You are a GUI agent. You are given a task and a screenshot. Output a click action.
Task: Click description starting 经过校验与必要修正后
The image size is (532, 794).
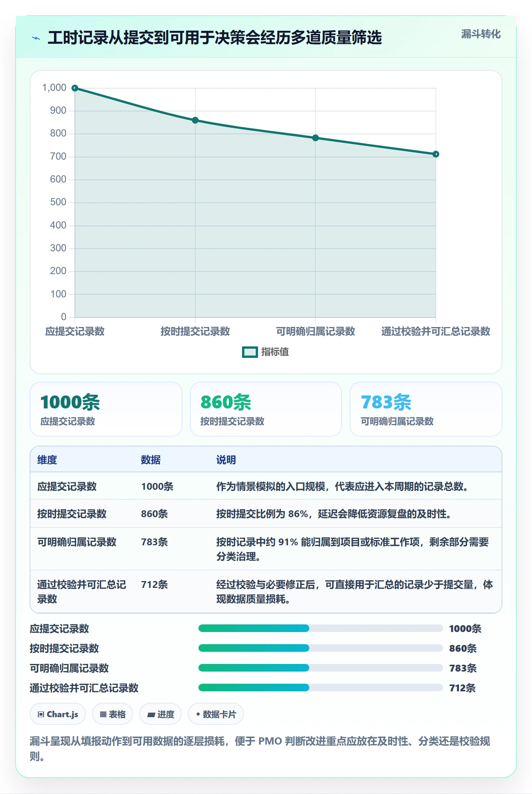[355, 592]
